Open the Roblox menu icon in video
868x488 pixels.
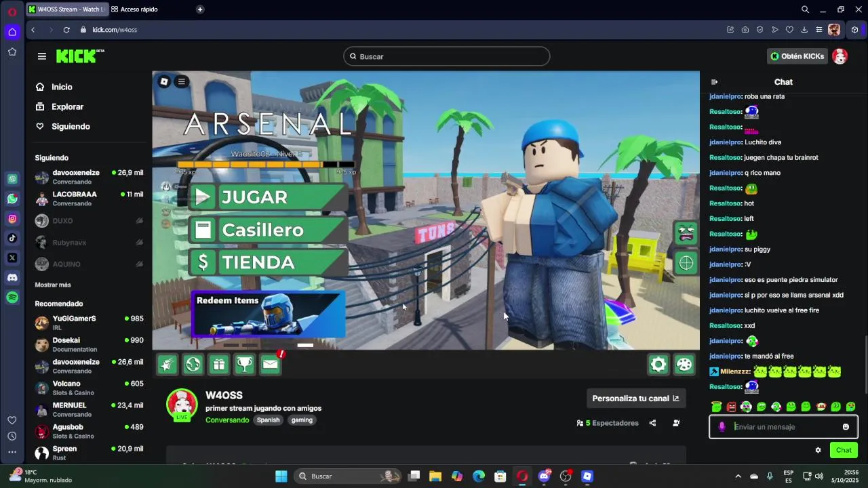[x=164, y=82]
